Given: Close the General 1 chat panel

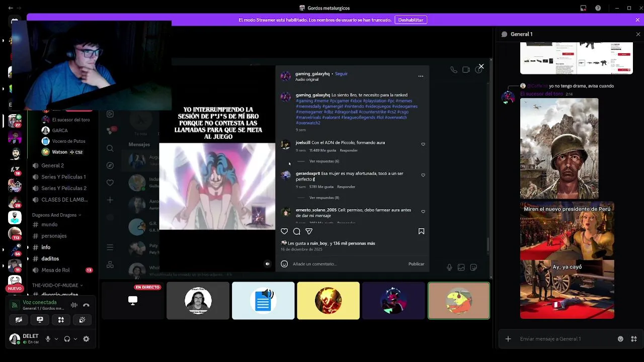Looking at the screenshot, I should (638, 34).
